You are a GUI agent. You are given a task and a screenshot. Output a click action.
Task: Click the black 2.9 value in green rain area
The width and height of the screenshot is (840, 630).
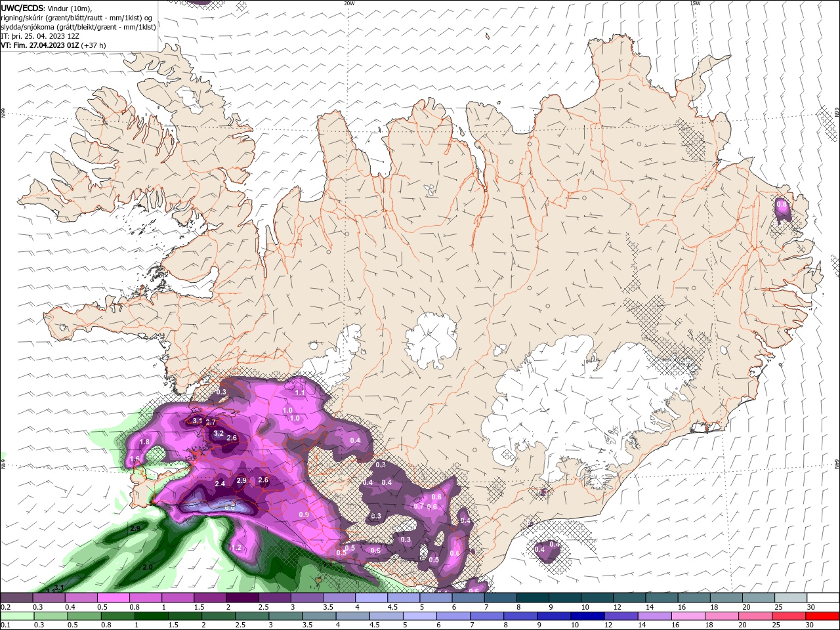(x=135, y=528)
